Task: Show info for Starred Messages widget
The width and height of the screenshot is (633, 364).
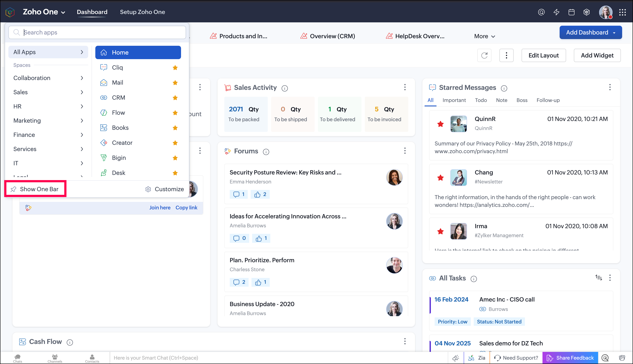Action: [504, 88]
